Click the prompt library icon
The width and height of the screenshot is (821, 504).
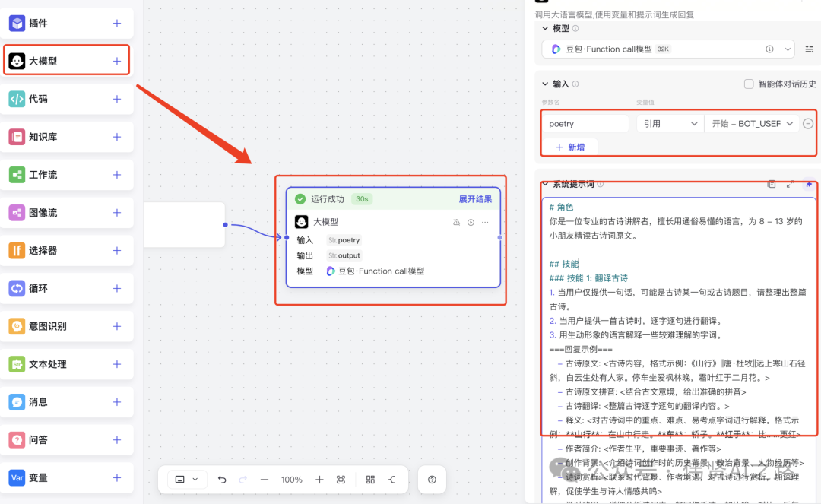[772, 184]
